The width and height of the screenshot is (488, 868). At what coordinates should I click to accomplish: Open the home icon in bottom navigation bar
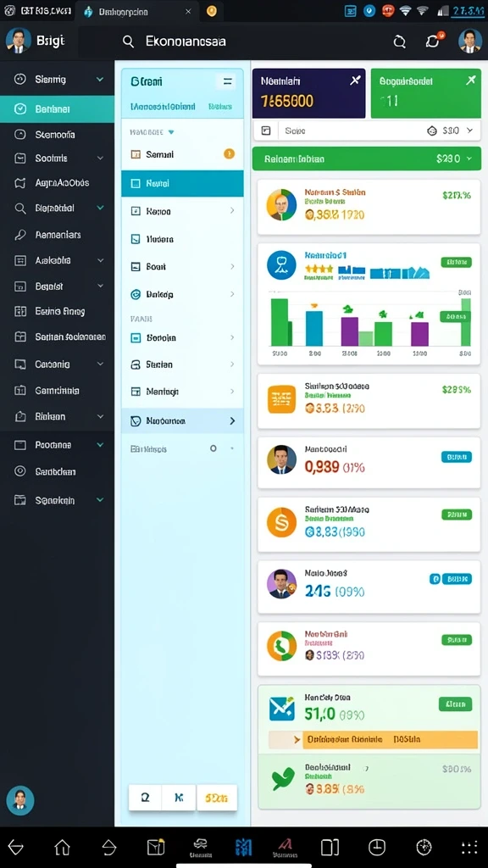[62, 847]
